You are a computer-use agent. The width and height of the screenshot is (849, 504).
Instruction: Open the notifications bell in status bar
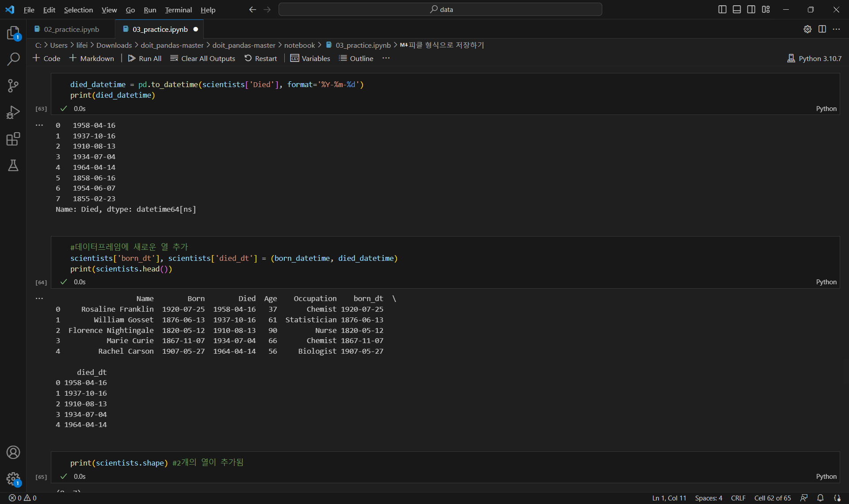pyautogui.click(x=820, y=498)
